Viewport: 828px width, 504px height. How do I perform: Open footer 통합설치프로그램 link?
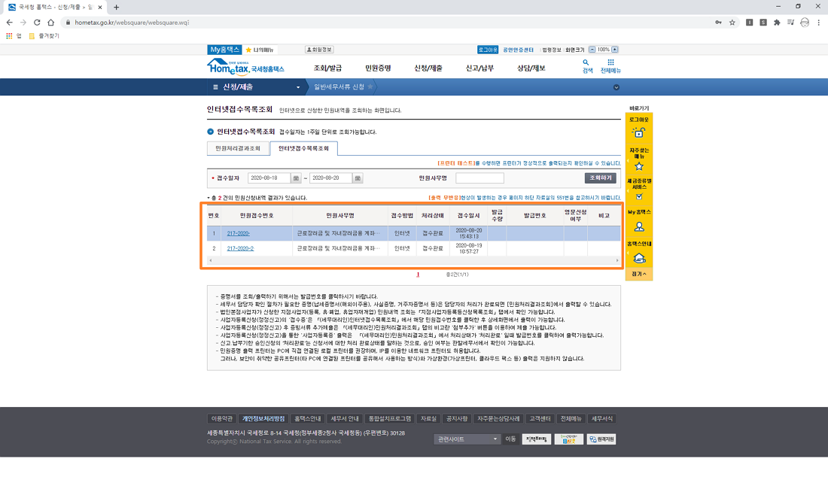tap(390, 418)
